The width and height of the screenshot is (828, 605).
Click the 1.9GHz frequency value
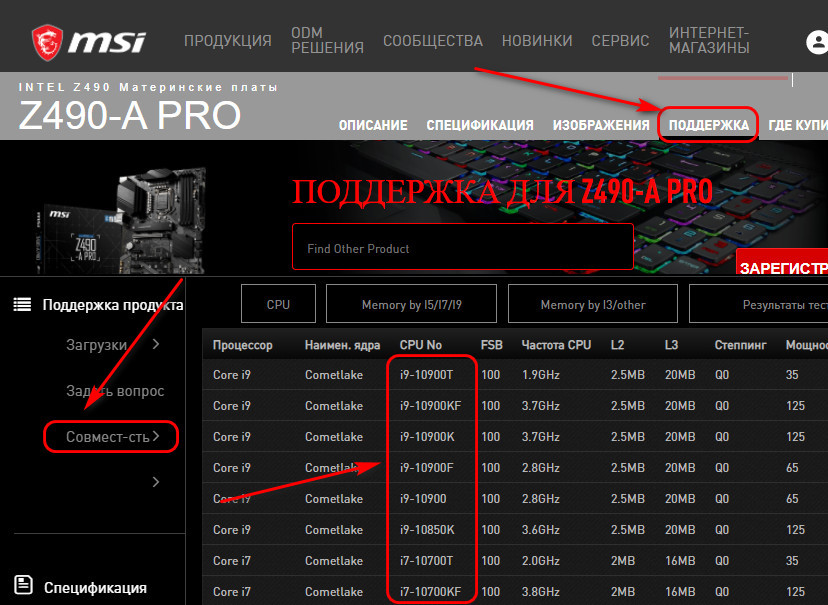click(x=541, y=375)
